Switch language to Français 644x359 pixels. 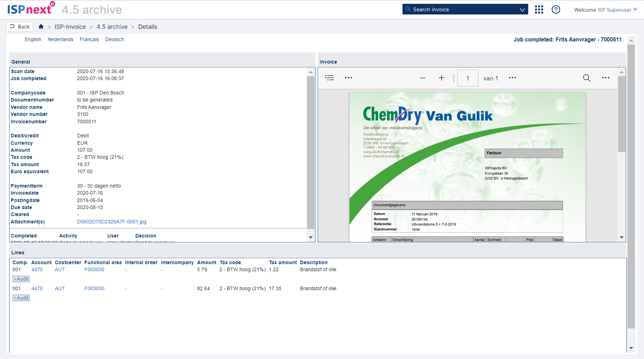point(89,39)
